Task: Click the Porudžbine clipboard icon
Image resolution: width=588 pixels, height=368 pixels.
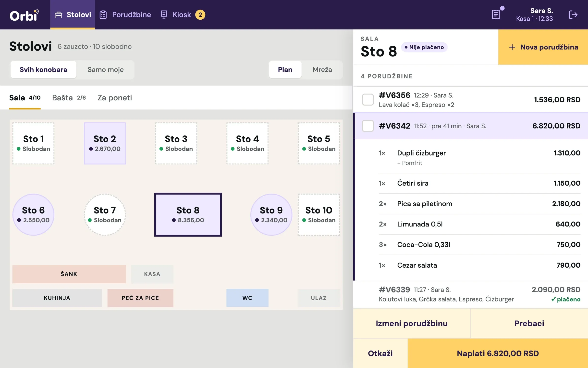Action: click(103, 15)
